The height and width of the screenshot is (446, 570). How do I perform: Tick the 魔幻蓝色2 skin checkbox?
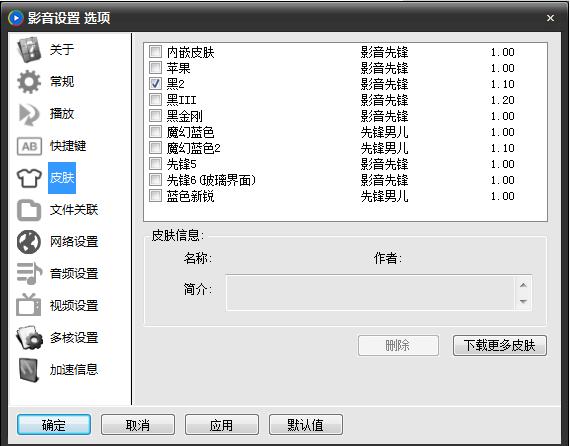[155, 148]
